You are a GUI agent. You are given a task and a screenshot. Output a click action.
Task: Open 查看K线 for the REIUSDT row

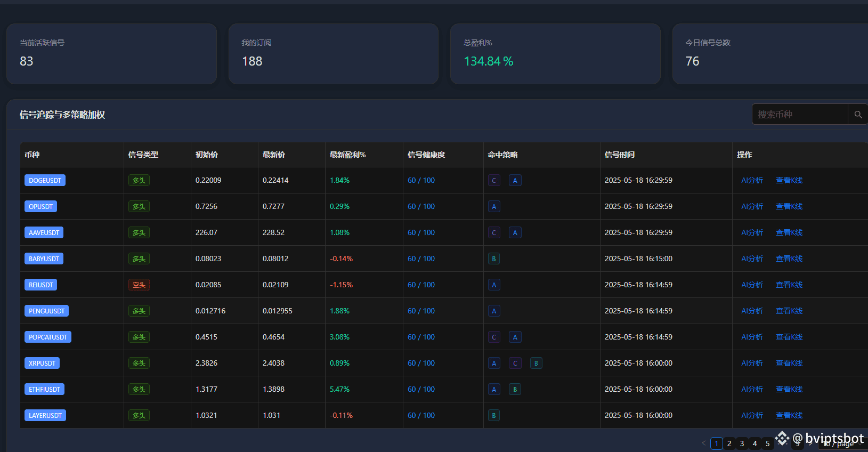pos(789,285)
